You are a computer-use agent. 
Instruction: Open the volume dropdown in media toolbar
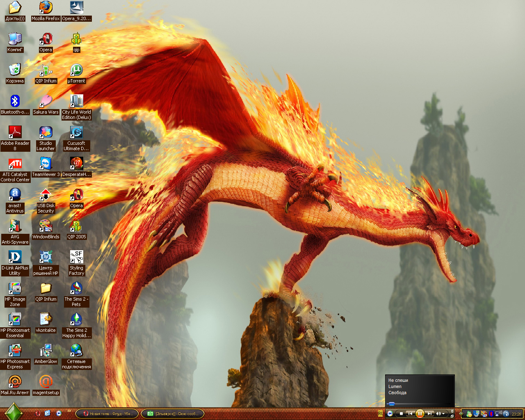click(443, 414)
